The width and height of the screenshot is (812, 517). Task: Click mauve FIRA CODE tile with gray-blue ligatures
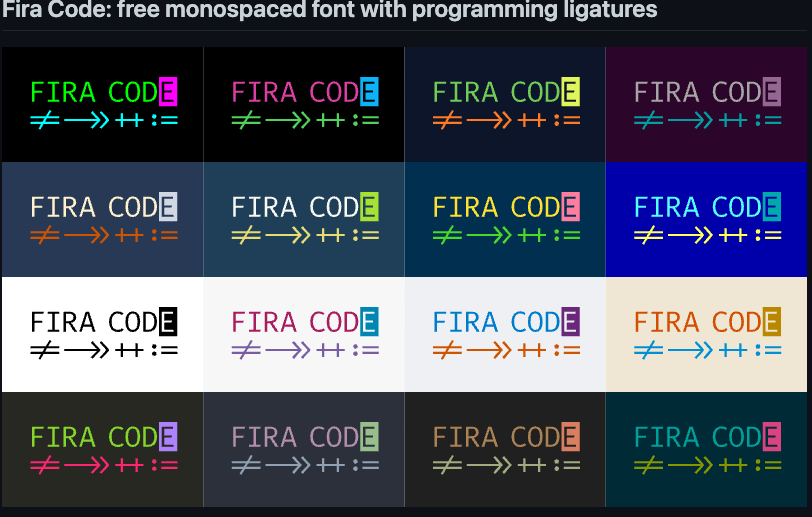click(x=304, y=449)
